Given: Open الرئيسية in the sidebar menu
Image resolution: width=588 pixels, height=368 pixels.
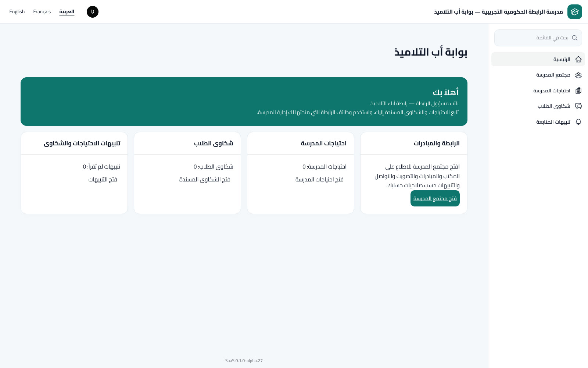Looking at the screenshot, I should coord(538,59).
